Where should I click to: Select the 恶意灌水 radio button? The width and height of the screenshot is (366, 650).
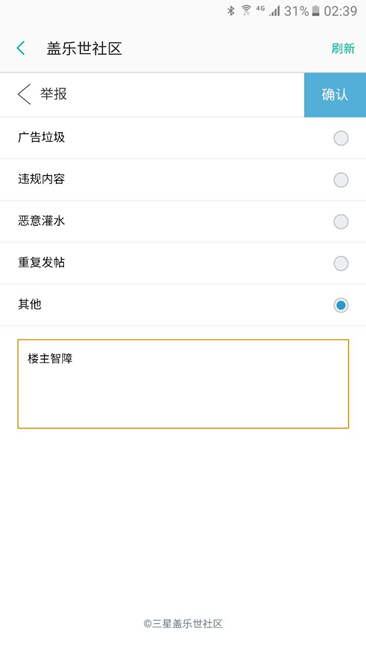pyautogui.click(x=341, y=222)
